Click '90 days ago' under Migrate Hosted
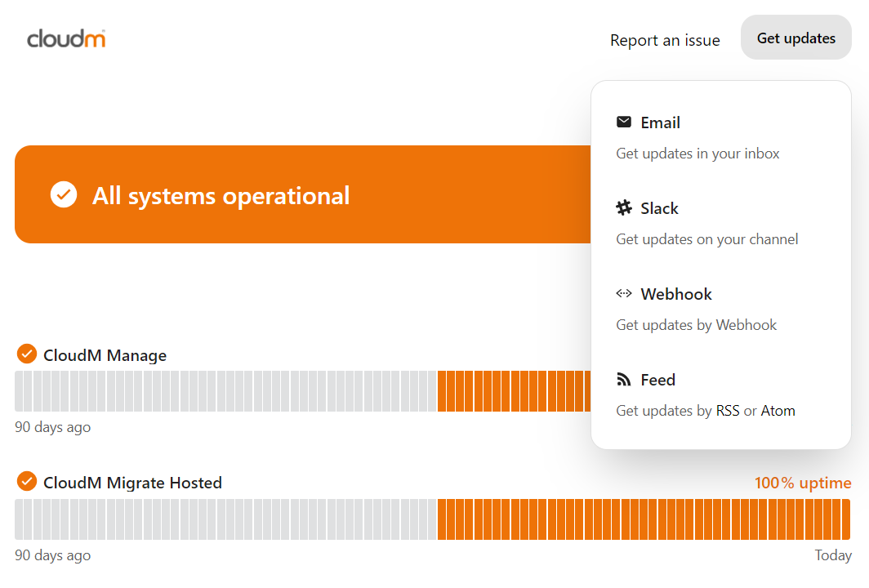Screen dimensions: 869x588 [52, 555]
